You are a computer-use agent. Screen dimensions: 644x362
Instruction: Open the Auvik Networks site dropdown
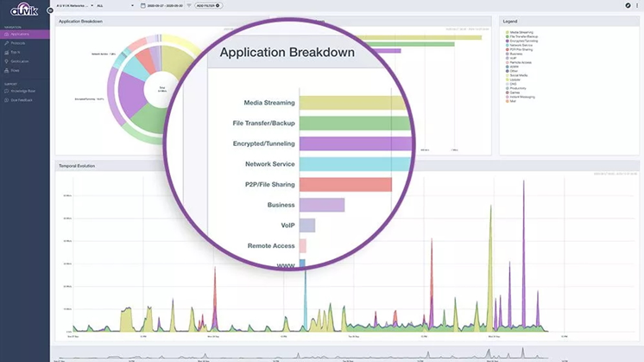point(75,5)
